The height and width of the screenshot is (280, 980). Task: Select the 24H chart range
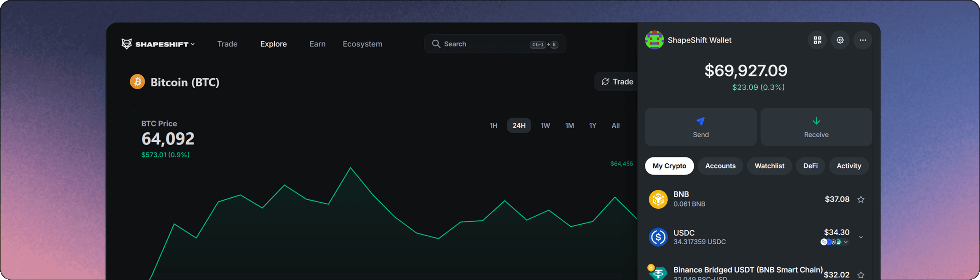click(x=519, y=126)
